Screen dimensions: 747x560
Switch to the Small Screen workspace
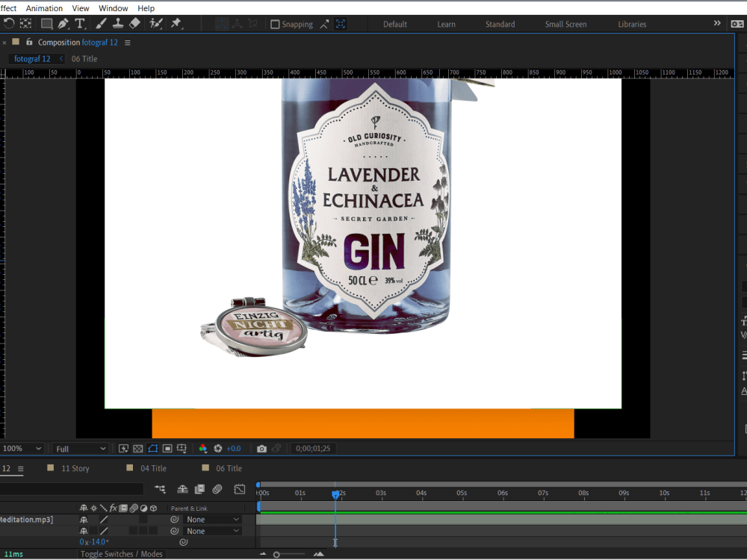566,25
